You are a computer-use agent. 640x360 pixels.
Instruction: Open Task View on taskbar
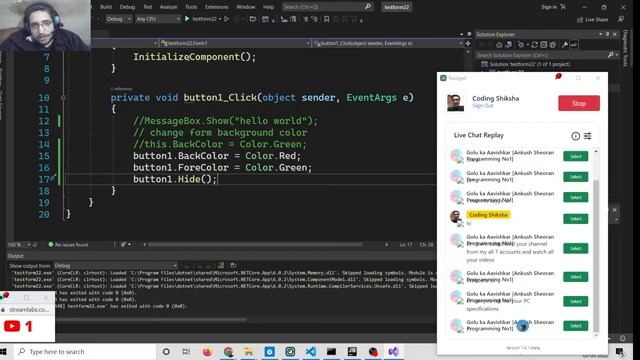tap(187, 351)
